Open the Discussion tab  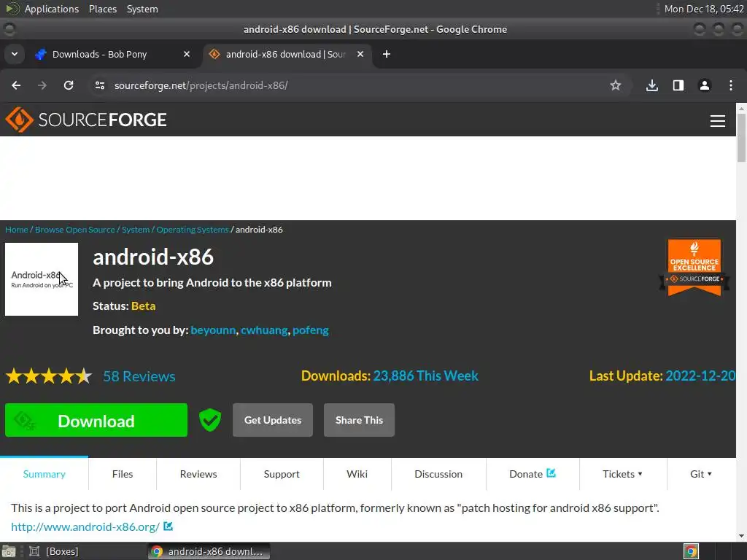438,474
